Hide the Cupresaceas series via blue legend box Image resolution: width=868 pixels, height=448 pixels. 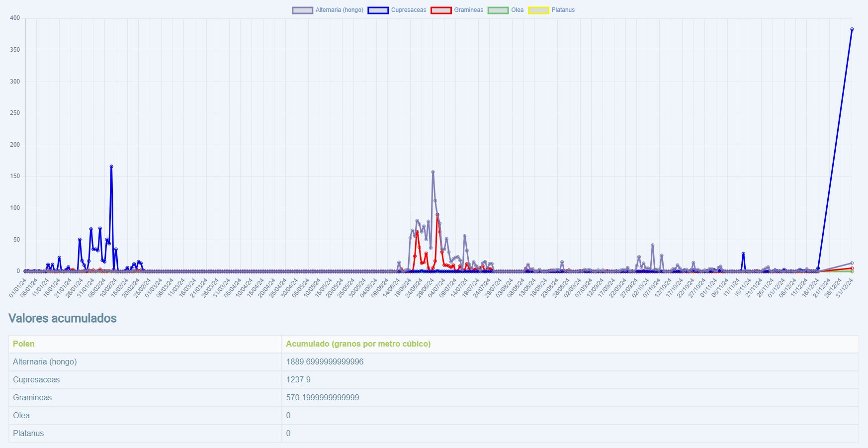[x=378, y=10]
